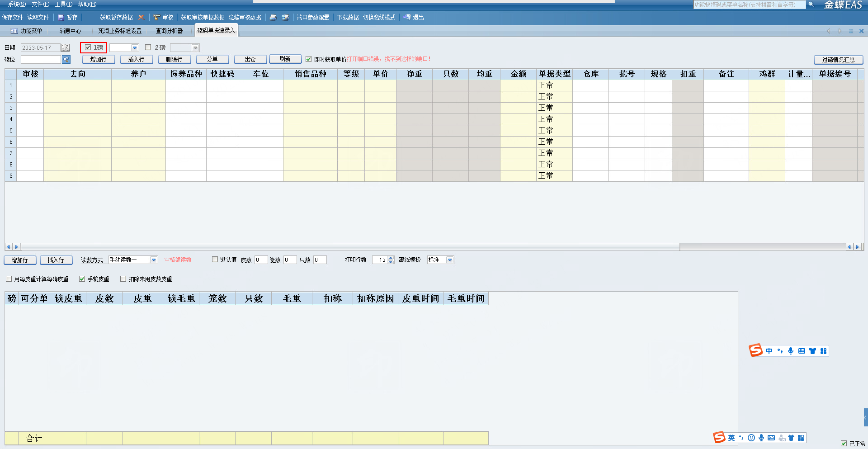Image resolution: width=868 pixels, height=449 pixels.
Task: Click microphone icon on the 中 input bar
Action: (791, 351)
